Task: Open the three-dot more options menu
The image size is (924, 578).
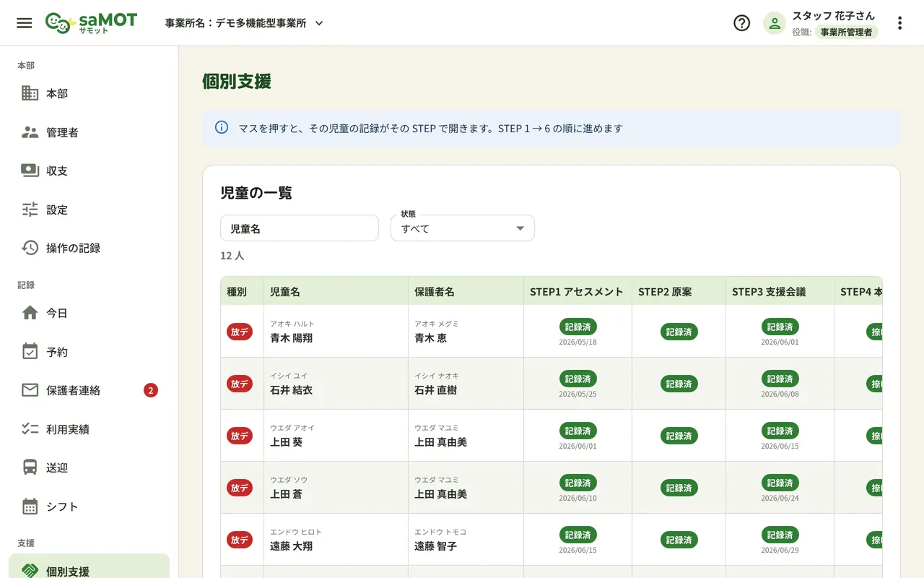Action: pyautogui.click(x=899, y=23)
